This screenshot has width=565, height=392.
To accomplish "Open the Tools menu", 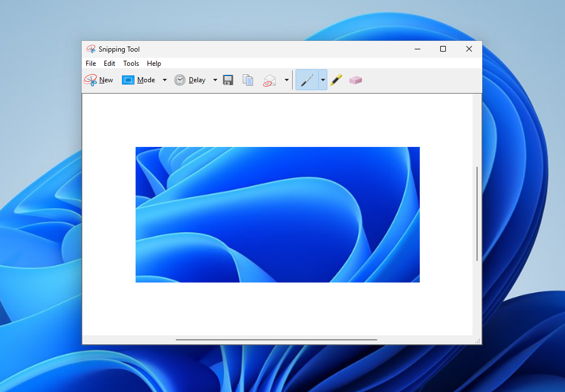I will pyautogui.click(x=131, y=63).
